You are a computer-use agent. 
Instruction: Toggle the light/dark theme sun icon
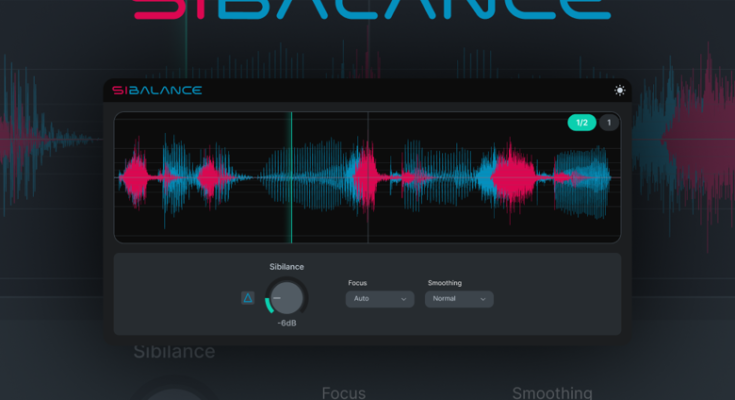[620, 91]
